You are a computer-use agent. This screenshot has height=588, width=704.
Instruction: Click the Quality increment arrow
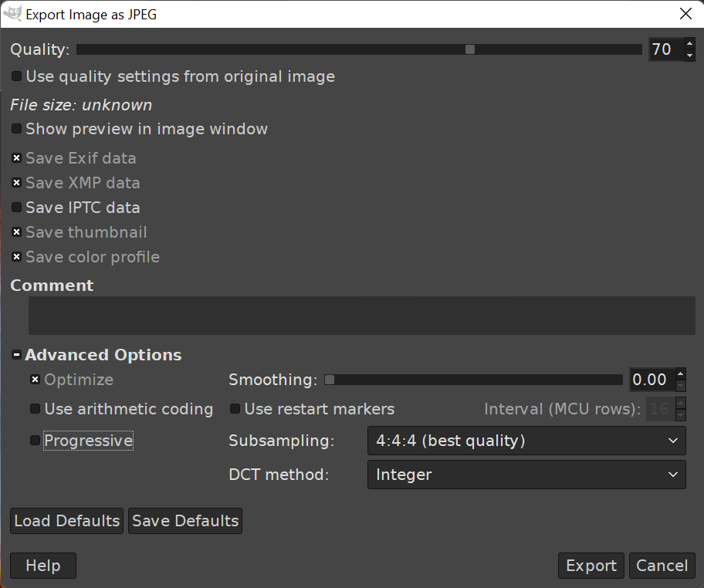click(689, 44)
